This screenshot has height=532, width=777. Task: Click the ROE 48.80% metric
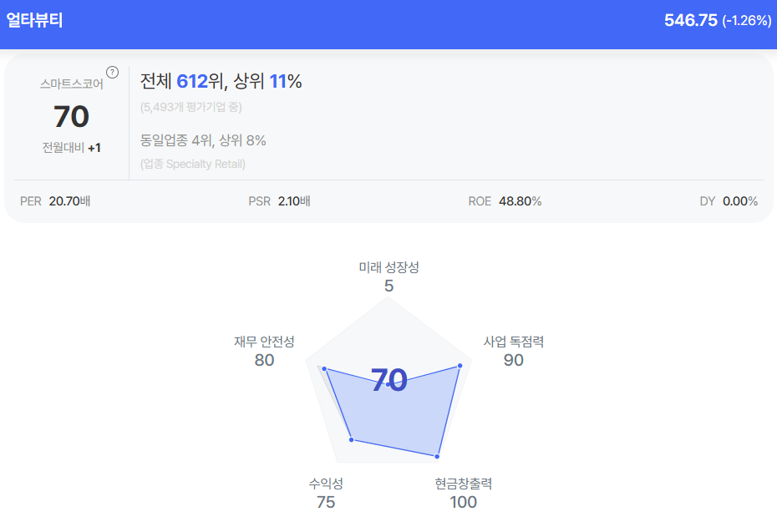point(505,201)
